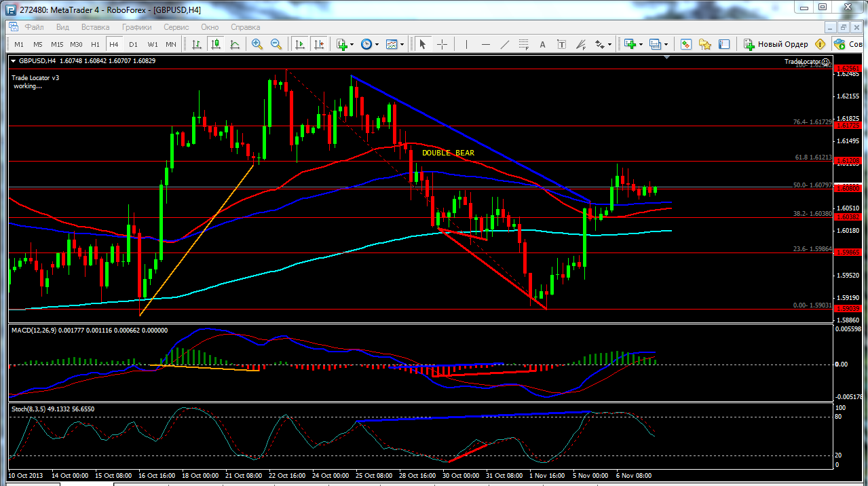Viewport: 868px width, 486px height.
Task: Click the DOUBLE BEAR chart label
Action: 448,153
